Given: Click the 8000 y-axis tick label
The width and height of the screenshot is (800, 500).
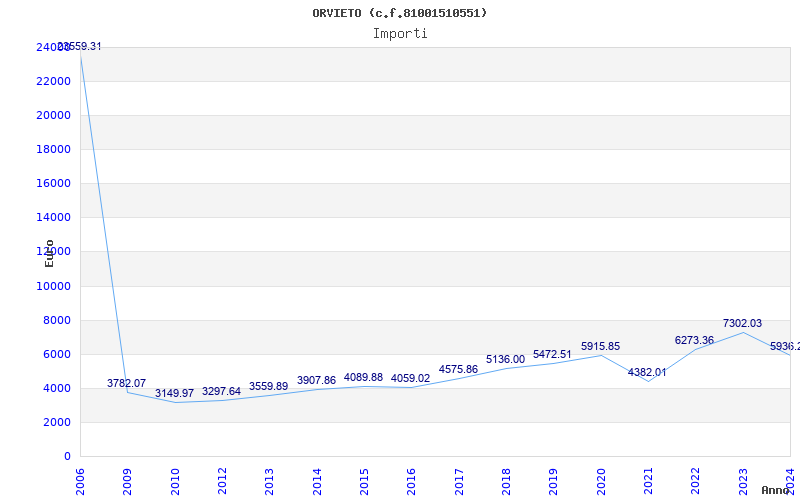Looking at the screenshot, I should [x=57, y=320].
